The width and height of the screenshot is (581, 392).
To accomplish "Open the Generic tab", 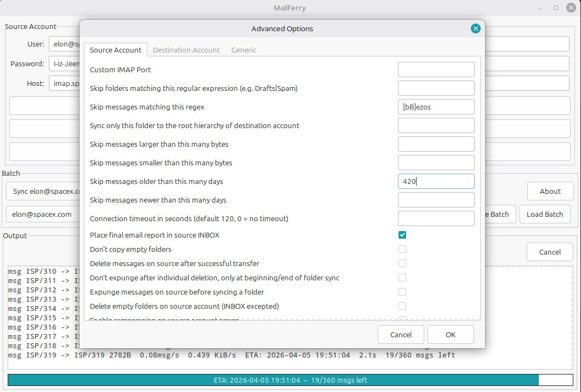I will [243, 50].
